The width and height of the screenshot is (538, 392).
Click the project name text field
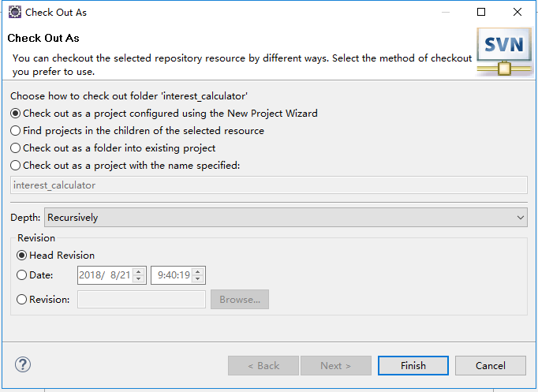tap(269, 185)
